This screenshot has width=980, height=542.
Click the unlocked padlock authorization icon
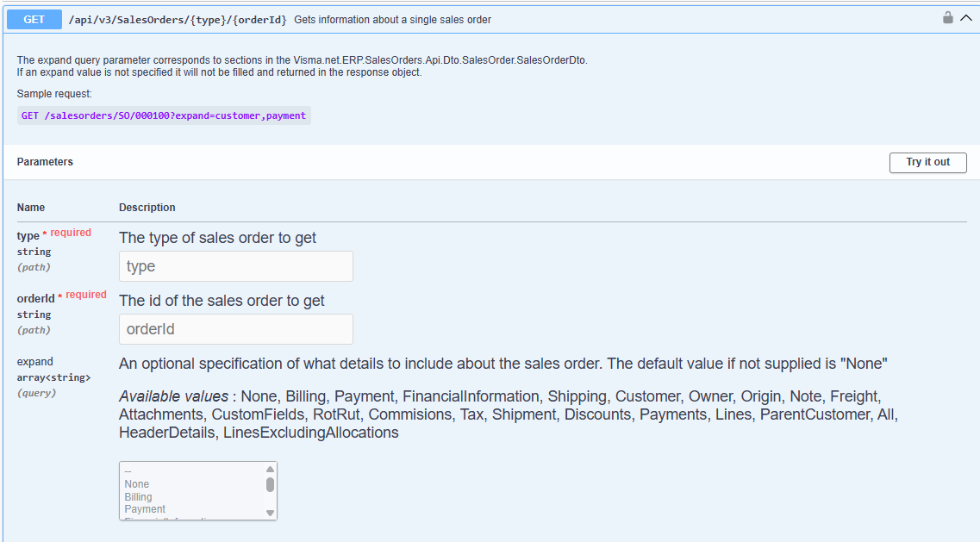pyautogui.click(x=948, y=18)
